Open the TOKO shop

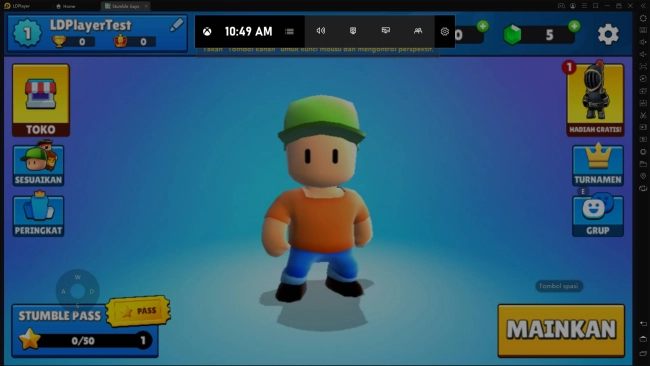pyautogui.click(x=41, y=100)
